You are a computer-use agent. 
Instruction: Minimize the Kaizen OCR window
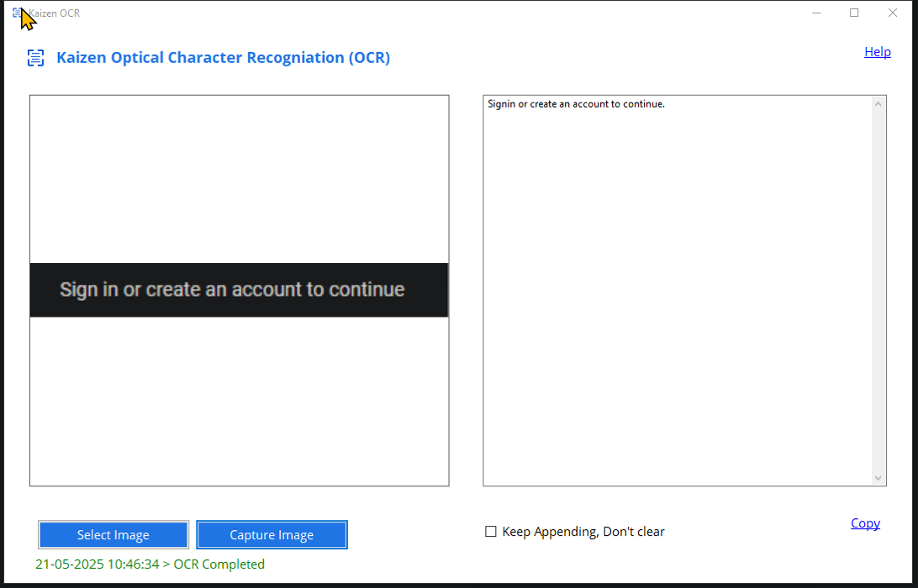coord(816,13)
